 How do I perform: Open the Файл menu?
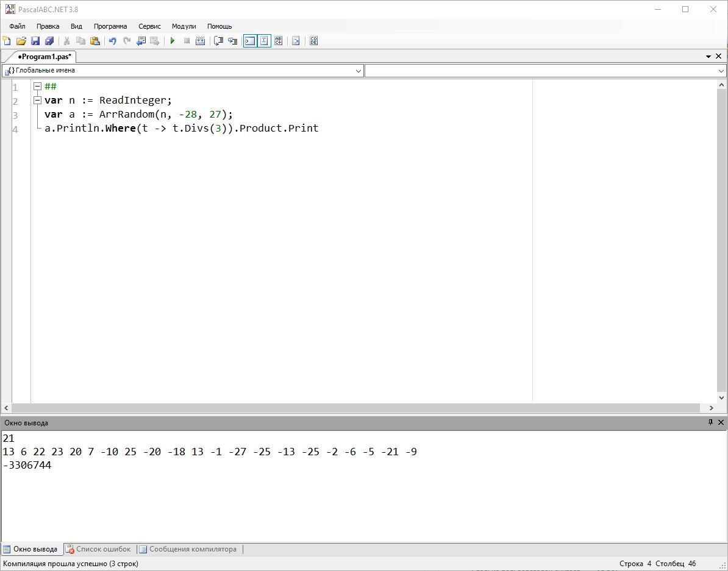tap(17, 26)
